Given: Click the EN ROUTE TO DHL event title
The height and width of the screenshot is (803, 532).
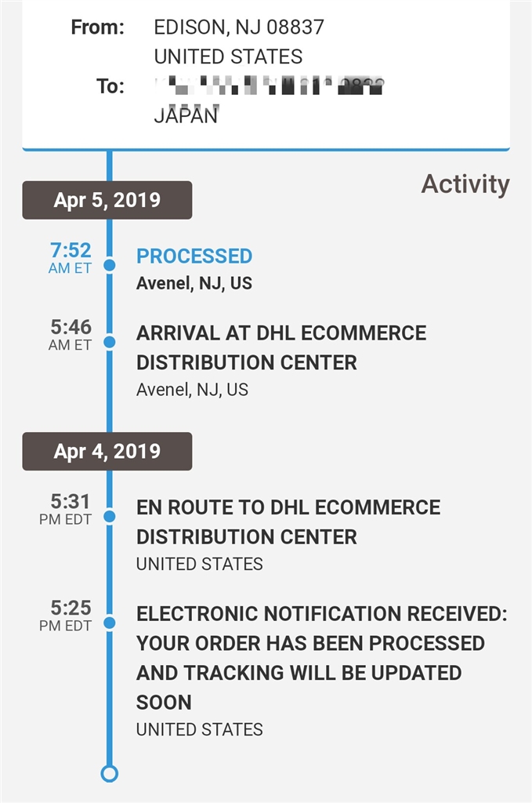Looking at the screenshot, I should (x=288, y=521).
